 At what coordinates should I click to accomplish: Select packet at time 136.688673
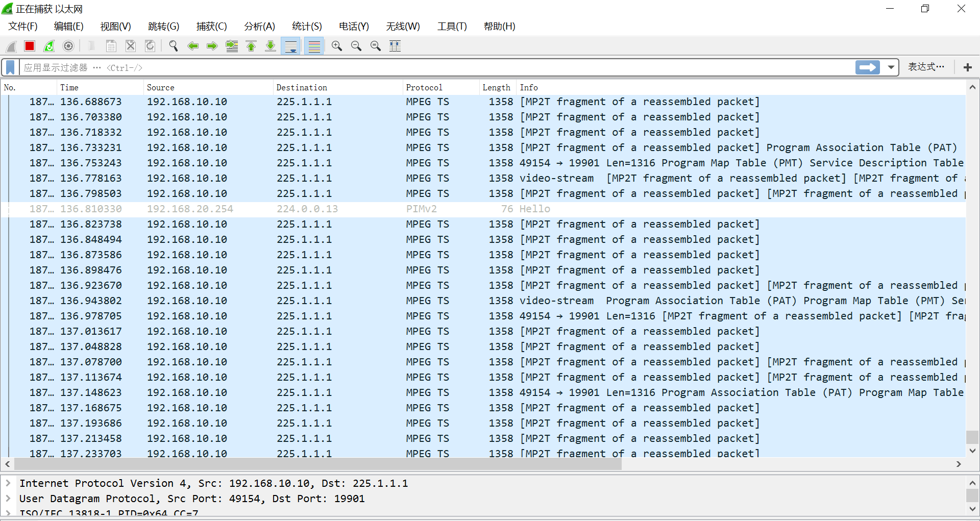[483, 102]
